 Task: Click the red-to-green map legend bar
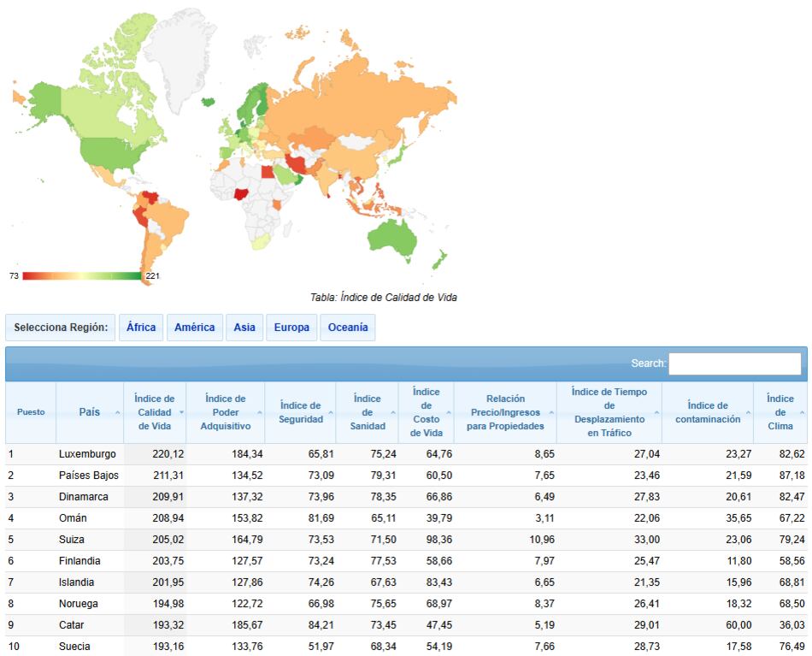(x=81, y=275)
